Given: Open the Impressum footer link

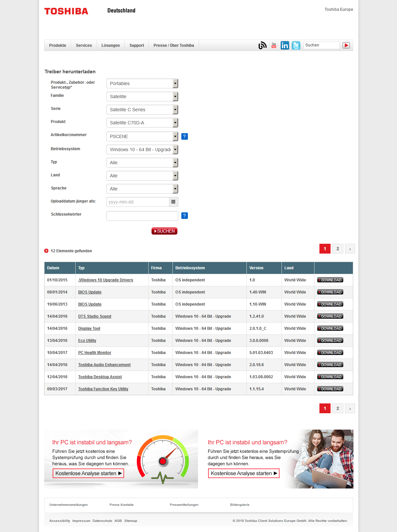Looking at the screenshot, I should point(81,521).
